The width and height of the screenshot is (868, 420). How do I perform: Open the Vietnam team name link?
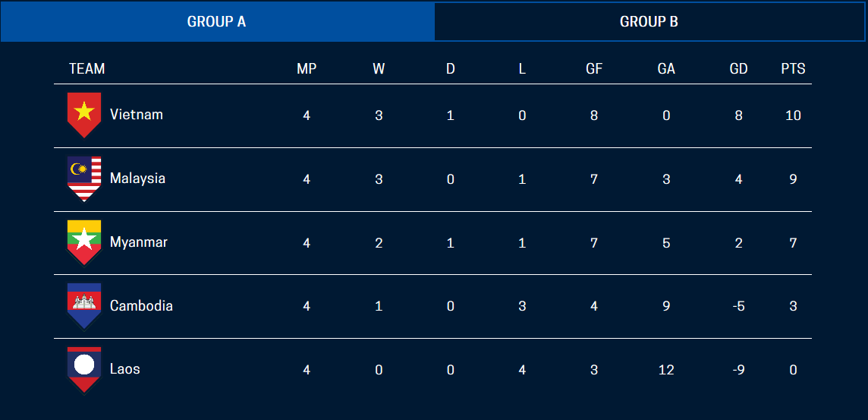point(137,115)
